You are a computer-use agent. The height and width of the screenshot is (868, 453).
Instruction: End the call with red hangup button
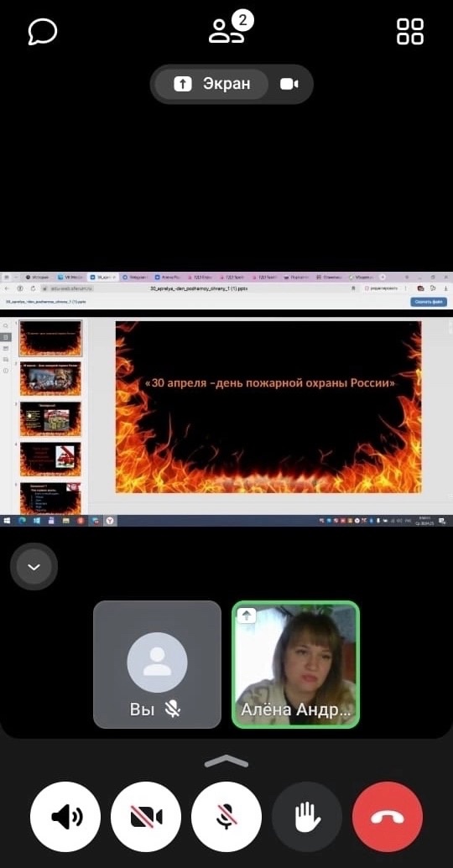point(388,817)
